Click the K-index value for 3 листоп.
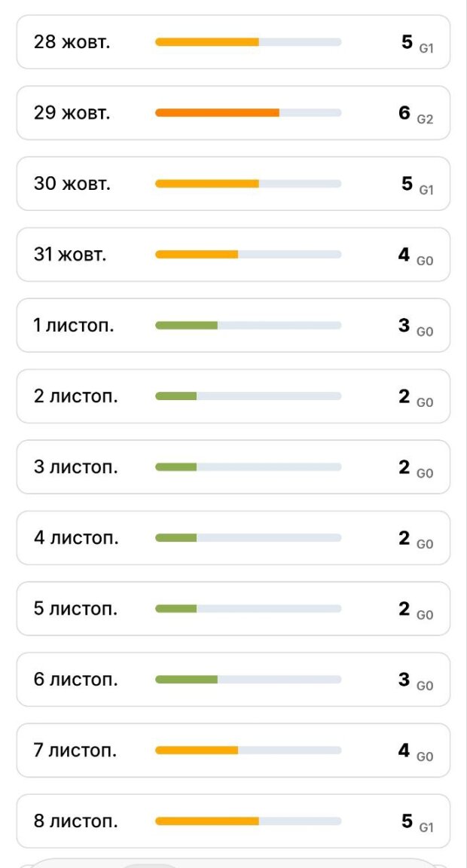Screen dimensions: 467x868 click(x=404, y=467)
